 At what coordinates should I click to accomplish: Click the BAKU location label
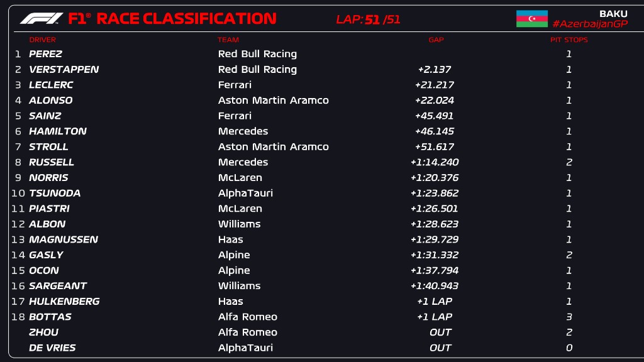point(613,13)
